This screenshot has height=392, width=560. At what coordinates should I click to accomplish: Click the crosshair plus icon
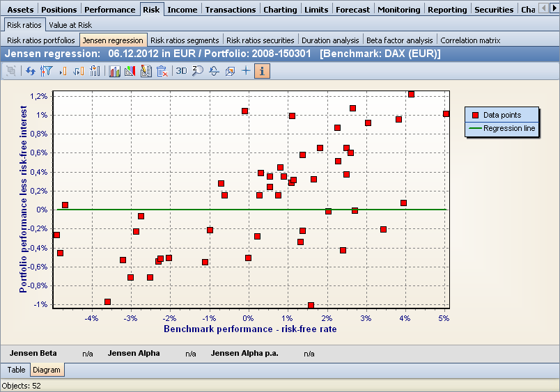tap(245, 70)
